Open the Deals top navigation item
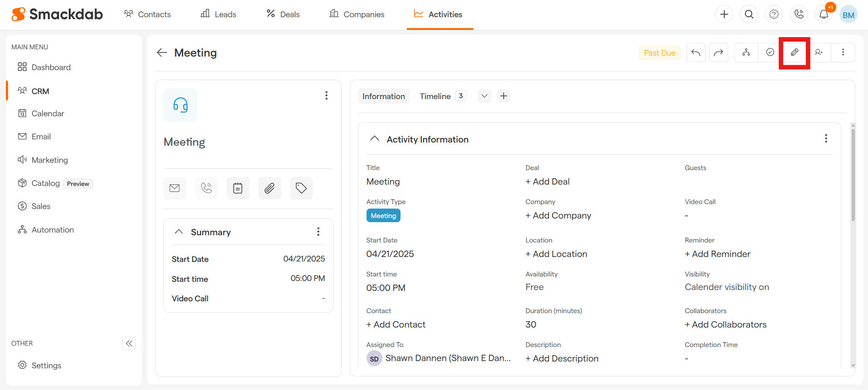This screenshot has width=868, height=390. point(283,14)
